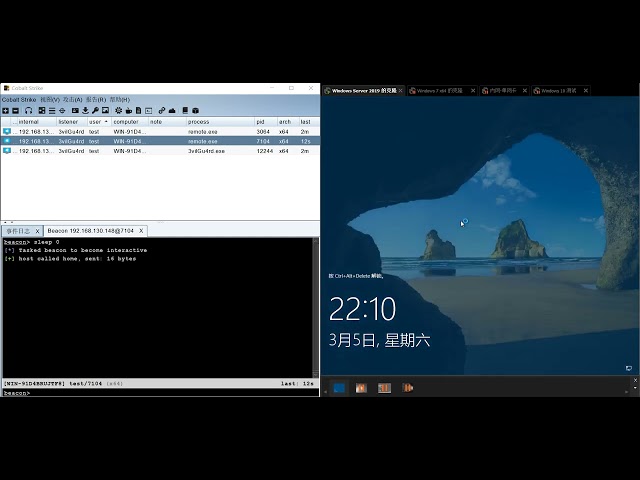This screenshot has height=480, width=640.
Task: Open the 报告(R) menu
Action: tap(96, 100)
